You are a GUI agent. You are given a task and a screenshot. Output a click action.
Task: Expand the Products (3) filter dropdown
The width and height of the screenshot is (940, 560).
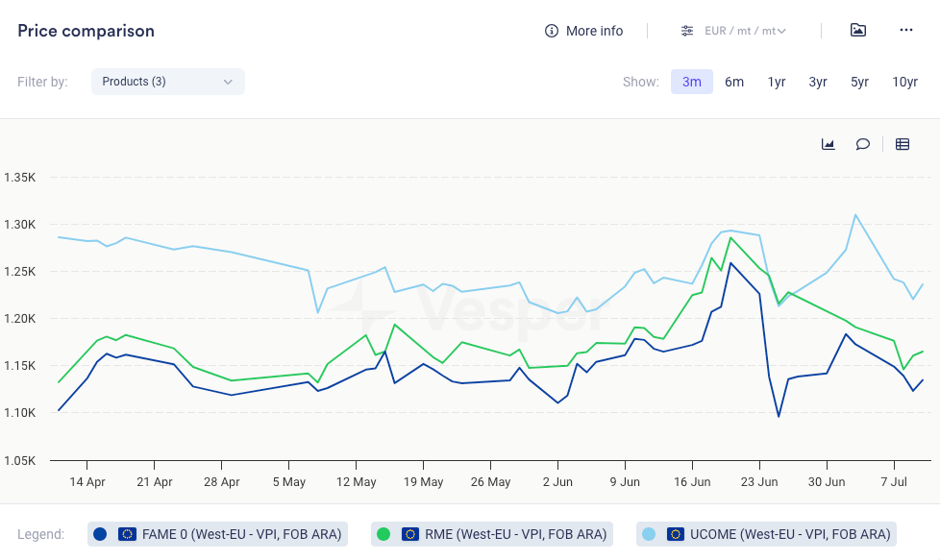coord(168,82)
